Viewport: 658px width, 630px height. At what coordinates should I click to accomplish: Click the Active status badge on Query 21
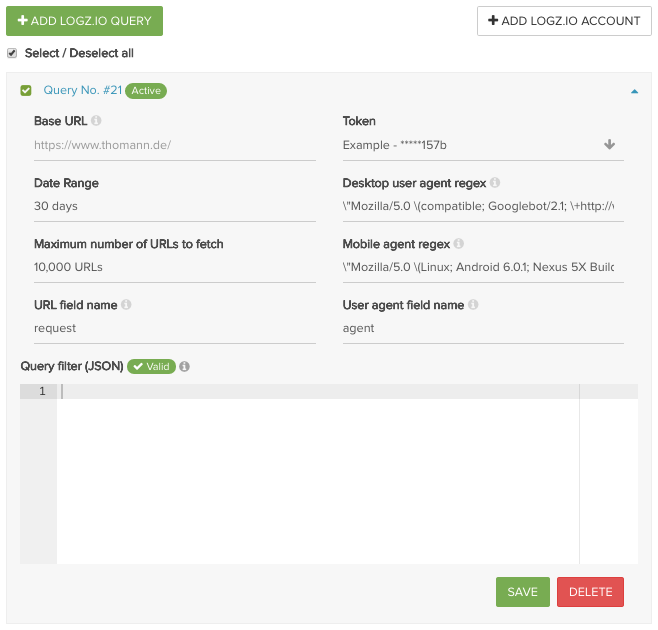click(146, 91)
